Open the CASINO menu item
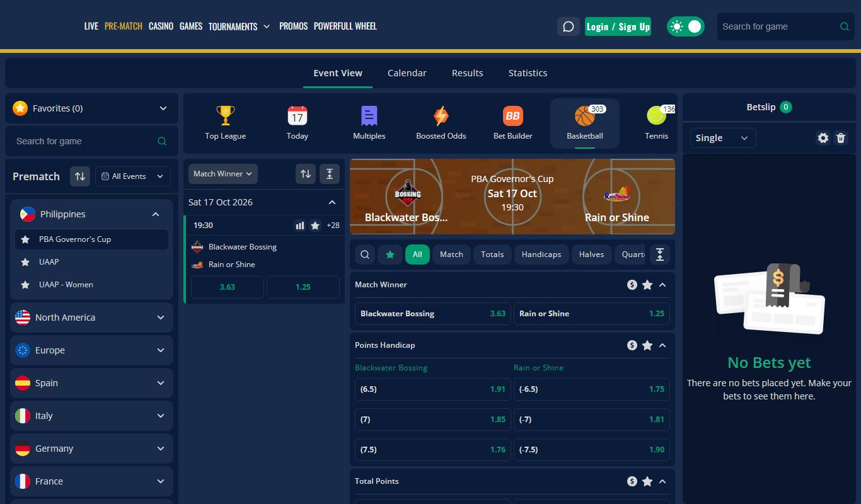861x504 pixels. (161, 26)
